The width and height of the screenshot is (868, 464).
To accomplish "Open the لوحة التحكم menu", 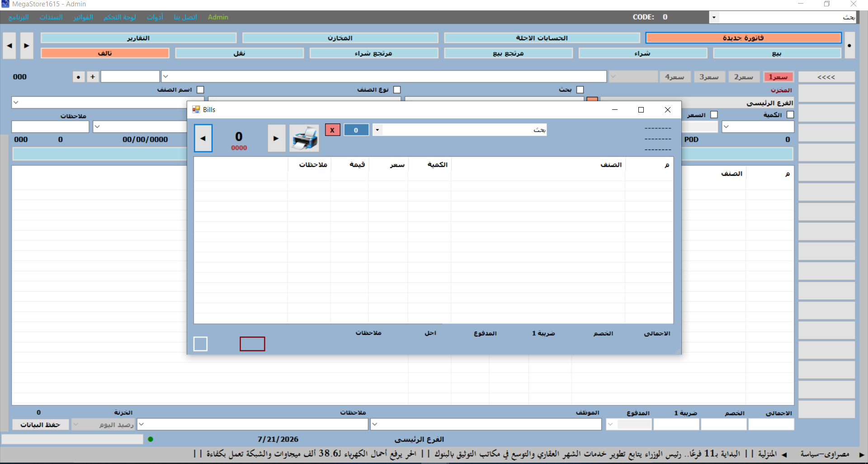I will click(119, 17).
